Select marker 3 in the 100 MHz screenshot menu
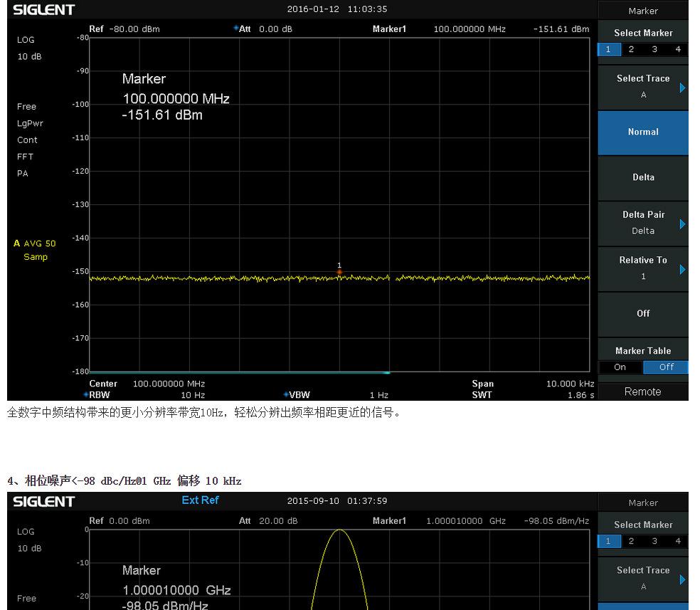This screenshot has height=610, width=700. tap(654, 49)
